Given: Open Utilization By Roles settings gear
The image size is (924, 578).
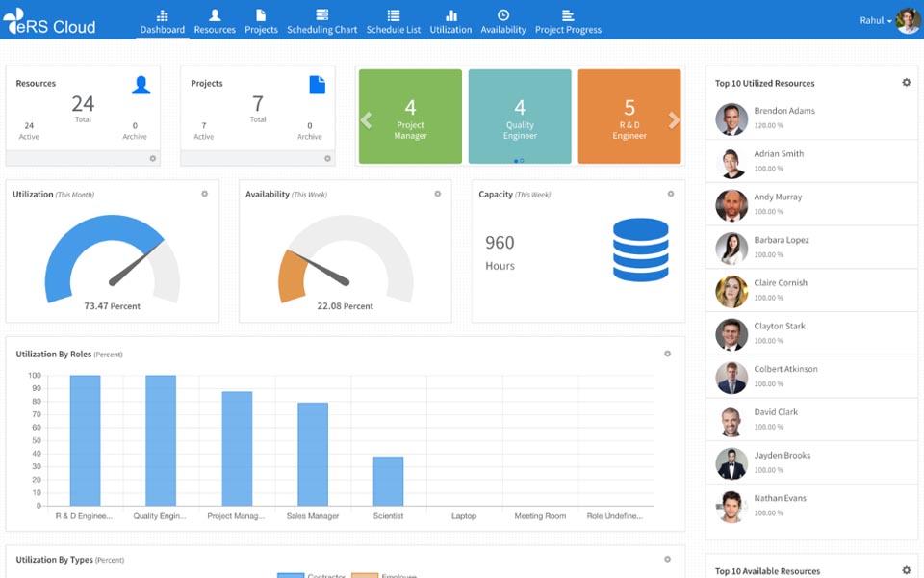Looking at the screenshot, I should [x=667, y=354].
